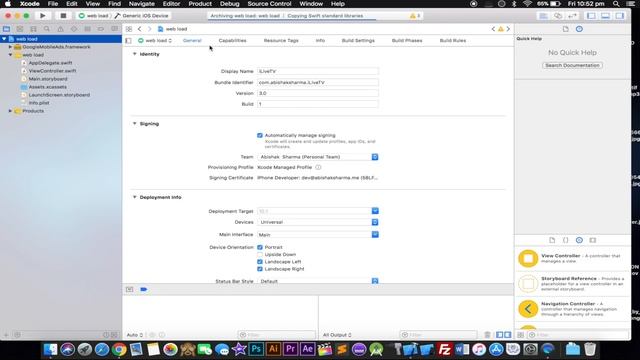Hide the Utilities pane
This screenshot has height=360, width=640.
tap(620, 16)
